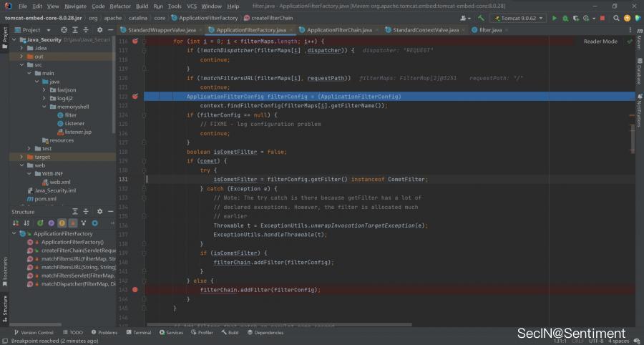This screenshot has width=644, height=345.
Task: Sort Structure members alphabetically
Action: pyautogui.click(x=26, y=223)
